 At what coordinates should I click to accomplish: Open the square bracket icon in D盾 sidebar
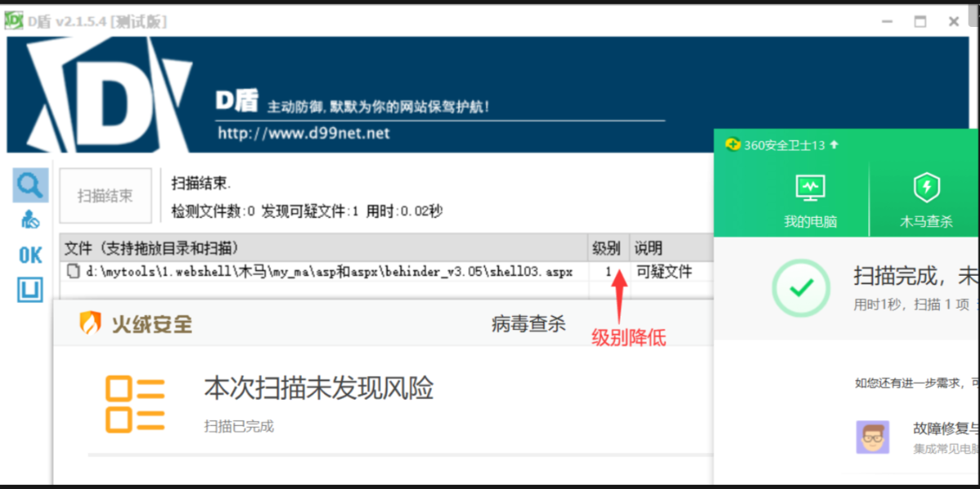(30, 290)
